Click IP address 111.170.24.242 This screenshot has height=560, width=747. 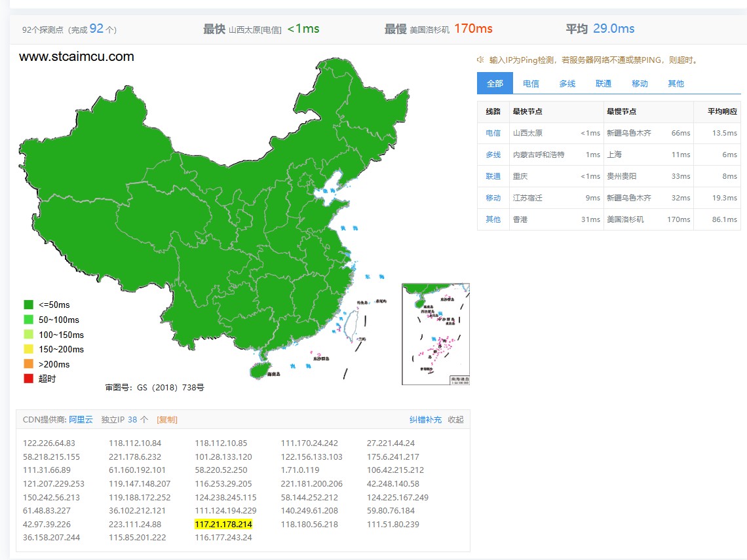(x=309, y=443)
